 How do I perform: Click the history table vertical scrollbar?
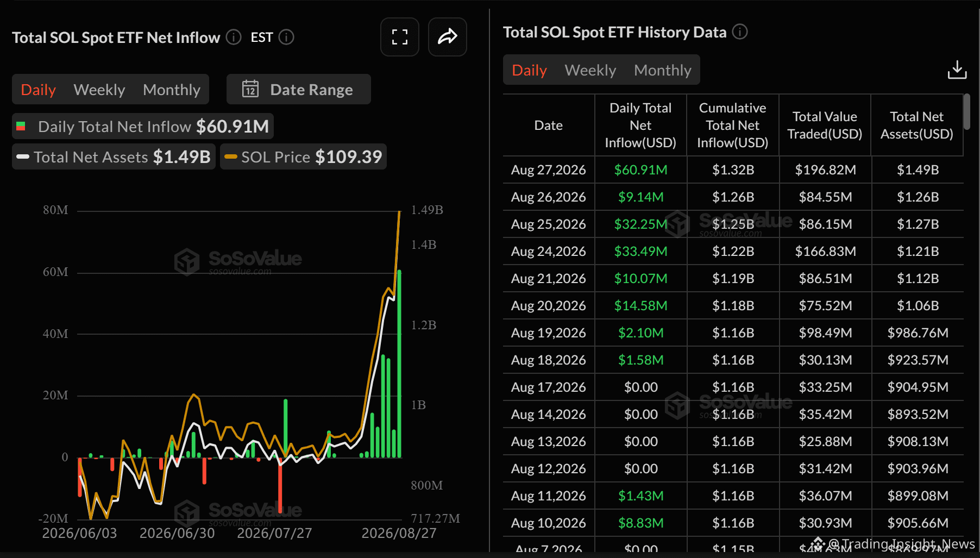pyautogui.click(x=967, y=112)
